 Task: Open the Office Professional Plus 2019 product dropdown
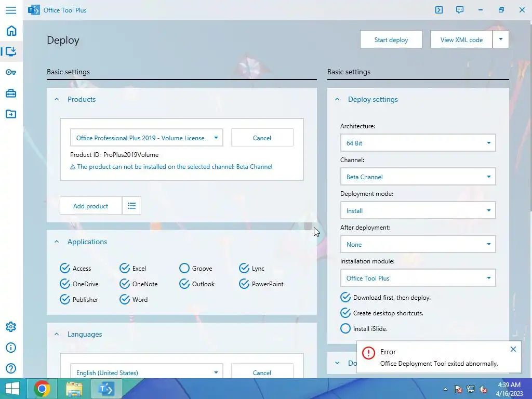click(147, 138)
